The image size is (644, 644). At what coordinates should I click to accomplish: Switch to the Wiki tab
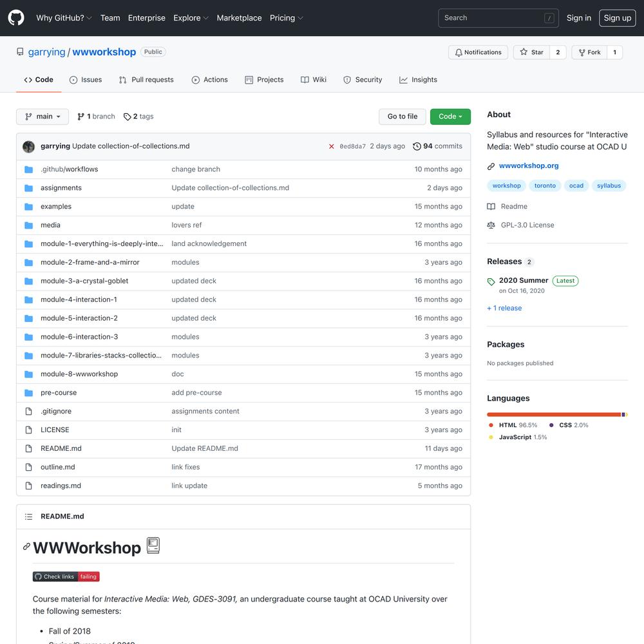click(x=314, y=80)
